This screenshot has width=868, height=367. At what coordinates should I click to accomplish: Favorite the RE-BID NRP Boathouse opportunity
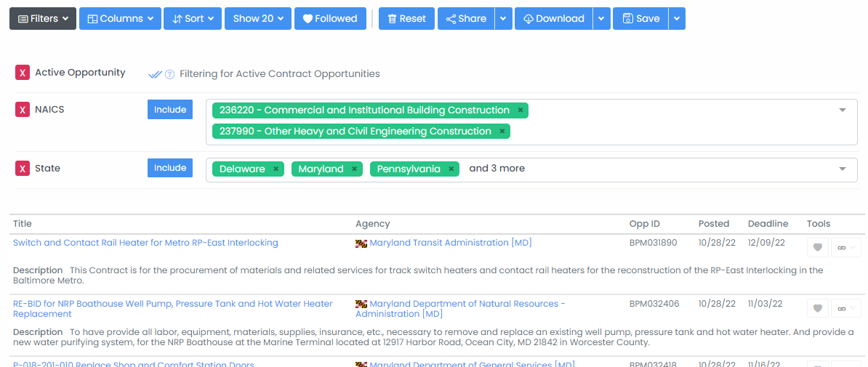tap(818, 308)
